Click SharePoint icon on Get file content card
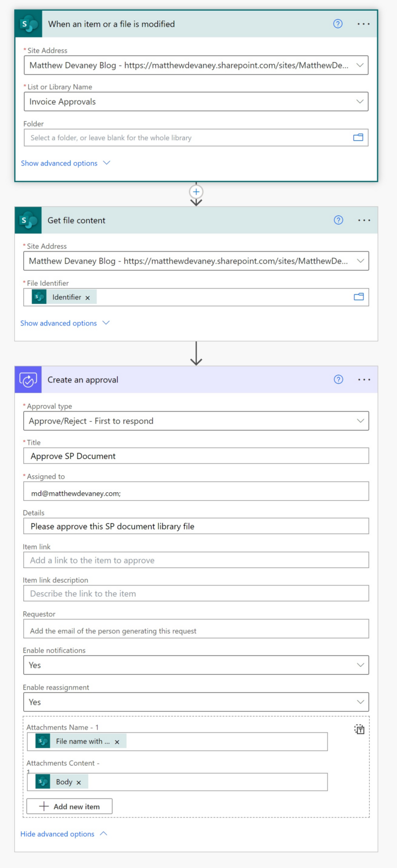 [28, 220]
